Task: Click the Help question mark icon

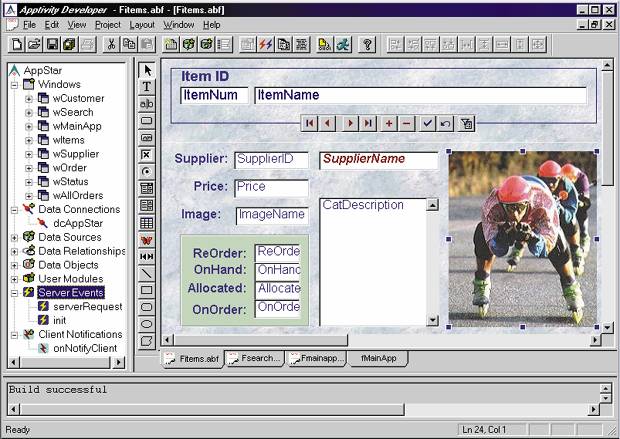Action: coord(367,44)
